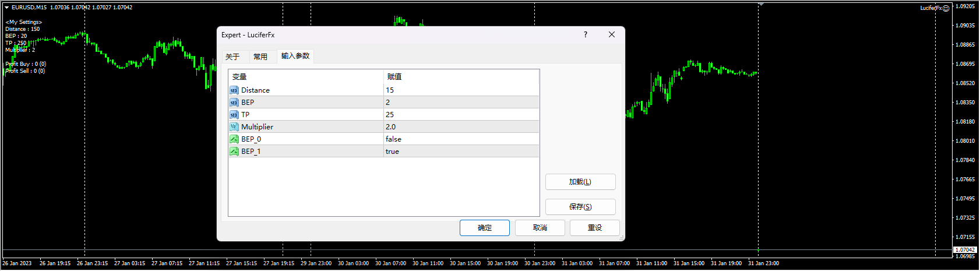This screenshot has height=271, width=980.
Task: Switch to the 关于 tab
Action: pos(232,57)
